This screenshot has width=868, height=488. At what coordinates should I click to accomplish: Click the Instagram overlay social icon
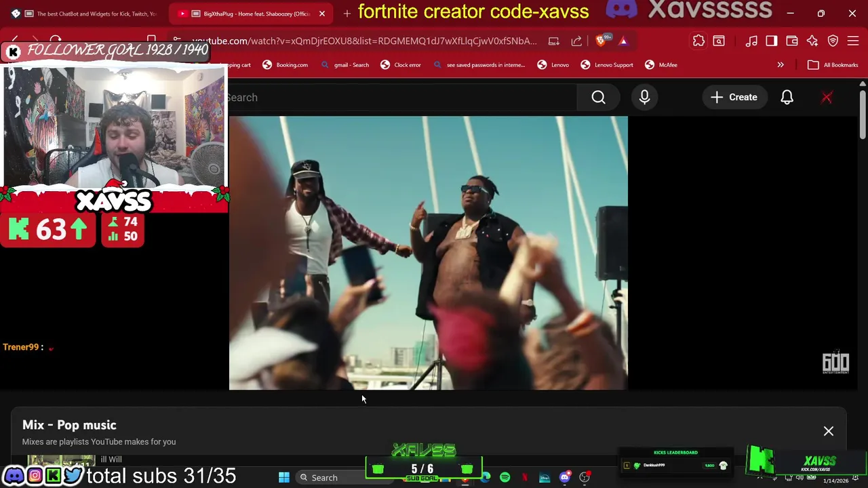pos(35,476)
